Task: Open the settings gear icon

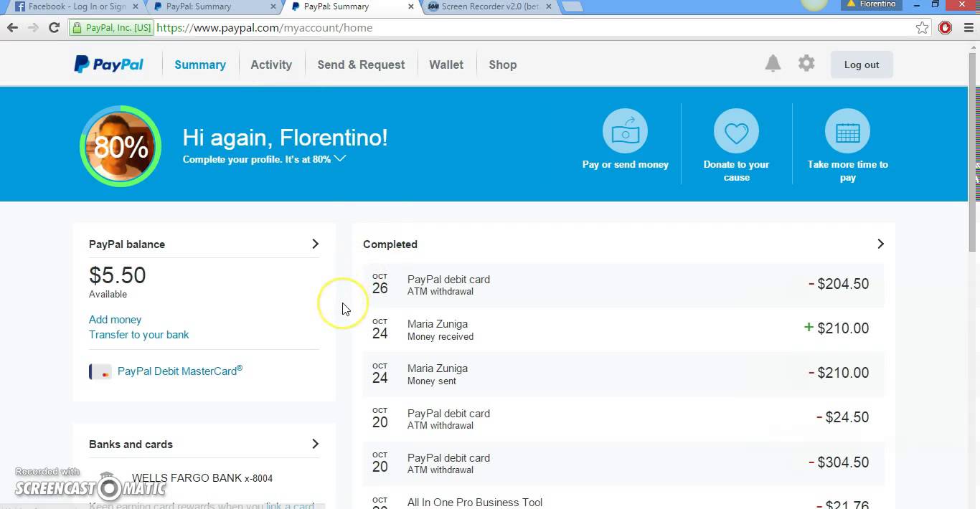Action: click(x=806, y=63)
